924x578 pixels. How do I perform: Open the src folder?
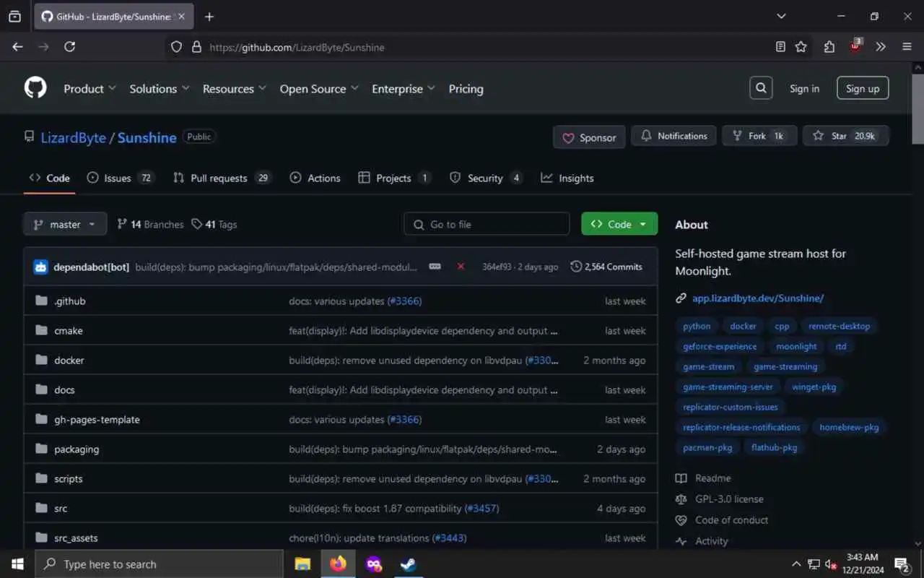pos(61,508)
